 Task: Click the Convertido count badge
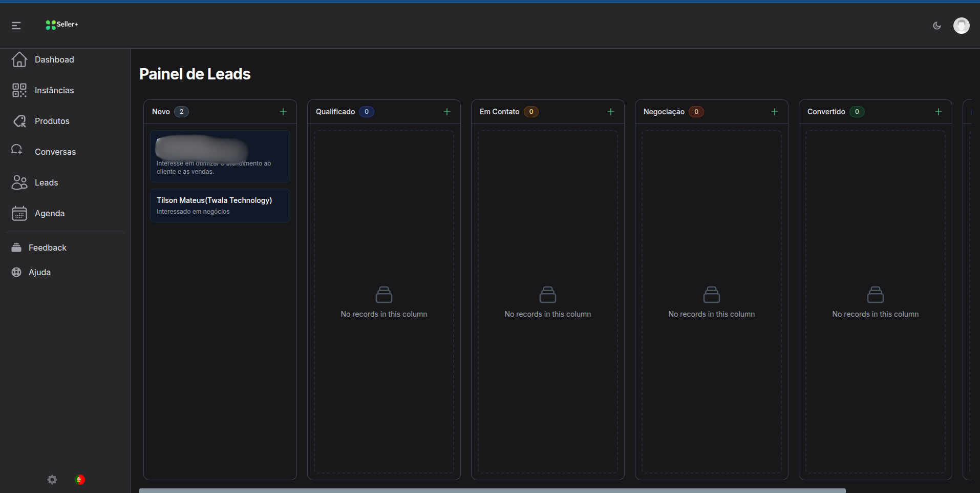tap(857, 112)
